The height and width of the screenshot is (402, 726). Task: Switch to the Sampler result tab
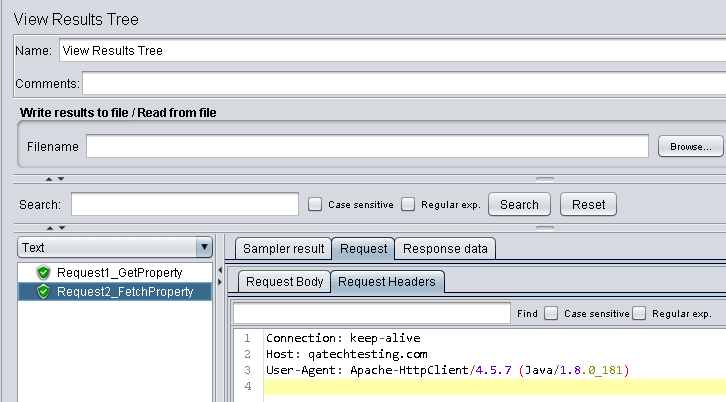283,249
